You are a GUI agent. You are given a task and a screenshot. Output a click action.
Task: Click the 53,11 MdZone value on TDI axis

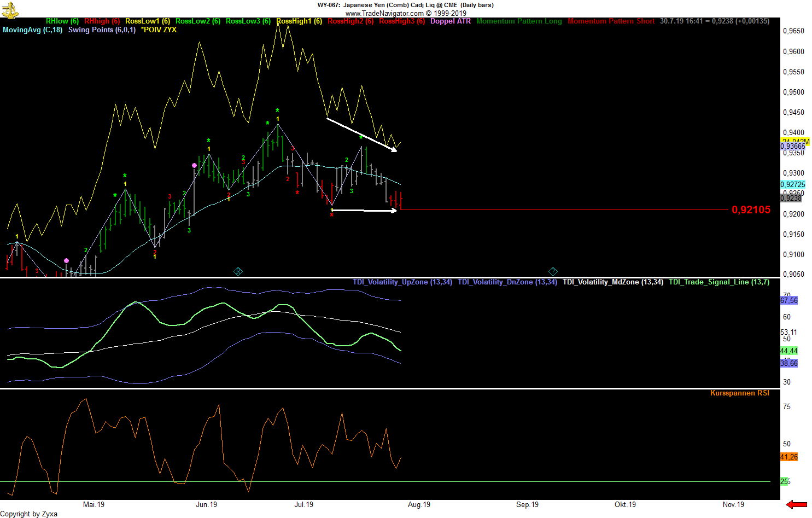(788, 332)
